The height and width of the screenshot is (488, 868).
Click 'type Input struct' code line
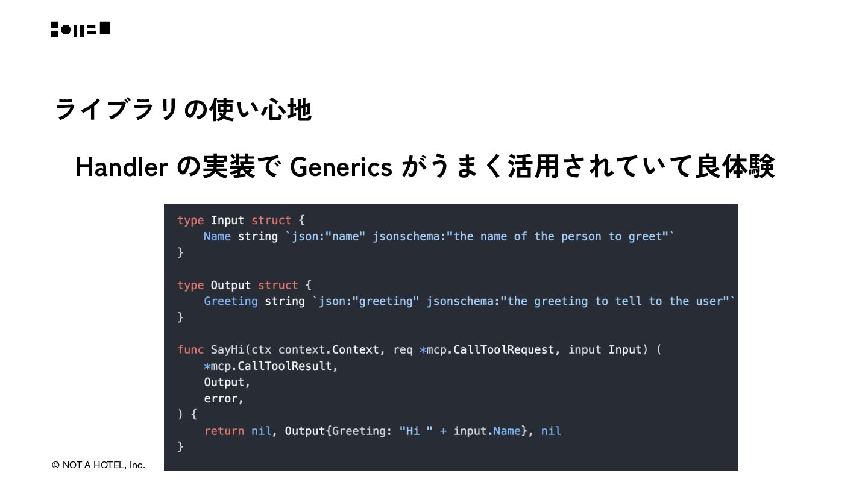(x=241, y=221)
